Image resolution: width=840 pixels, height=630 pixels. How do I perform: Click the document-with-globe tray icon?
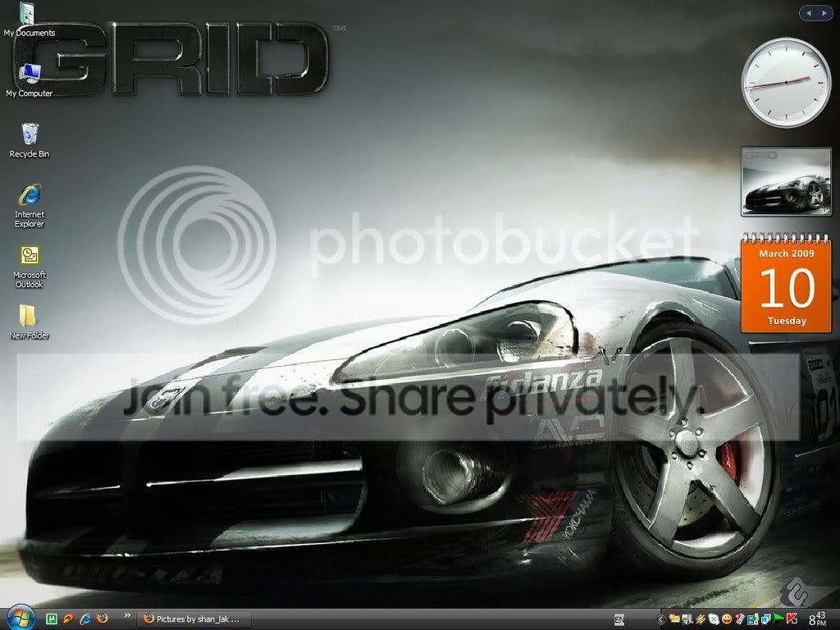pyautogui.click(x=687, y=620)
